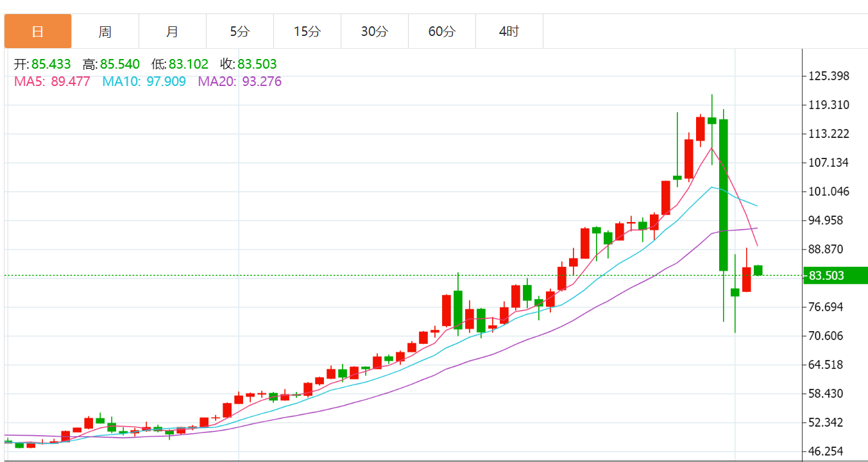This screenshot has width=868, height=462.
Task: Click the MA5 indicator label
Action: (x=52, y=81)
